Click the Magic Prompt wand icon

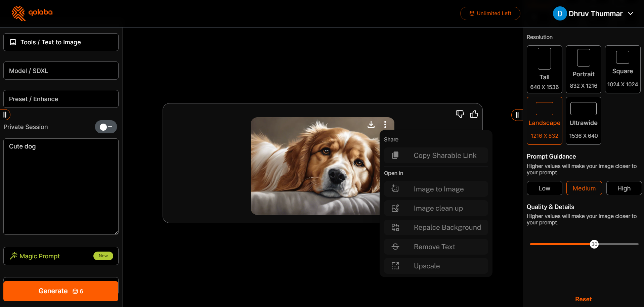[13, 256]
